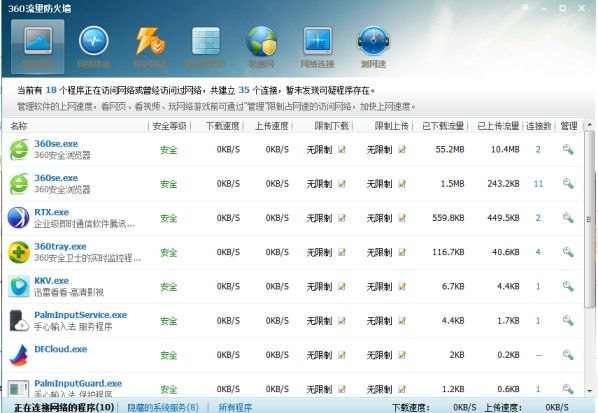View the 4 connections of 360tray.exe
The height and width of the screenshot is (413, 598).
tap(538, 252)
